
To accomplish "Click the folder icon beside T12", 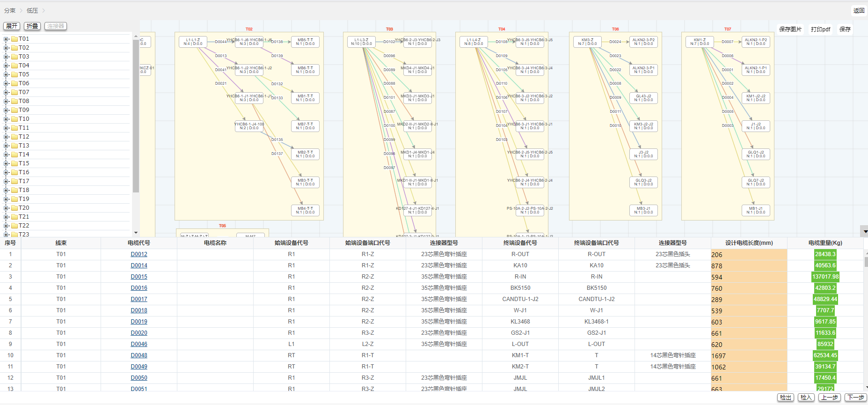I will (x=15, y=137).
